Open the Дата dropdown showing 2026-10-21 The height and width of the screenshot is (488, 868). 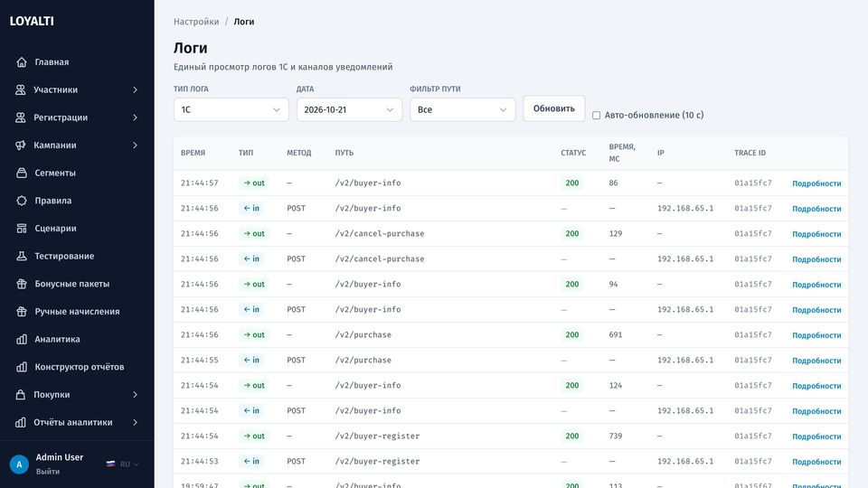click(349, 109)
